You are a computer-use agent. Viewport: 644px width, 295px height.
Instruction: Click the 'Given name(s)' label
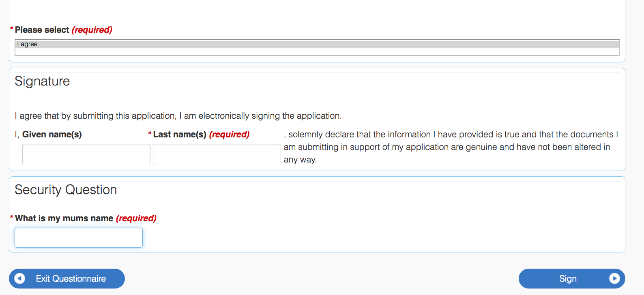(52, 135)
